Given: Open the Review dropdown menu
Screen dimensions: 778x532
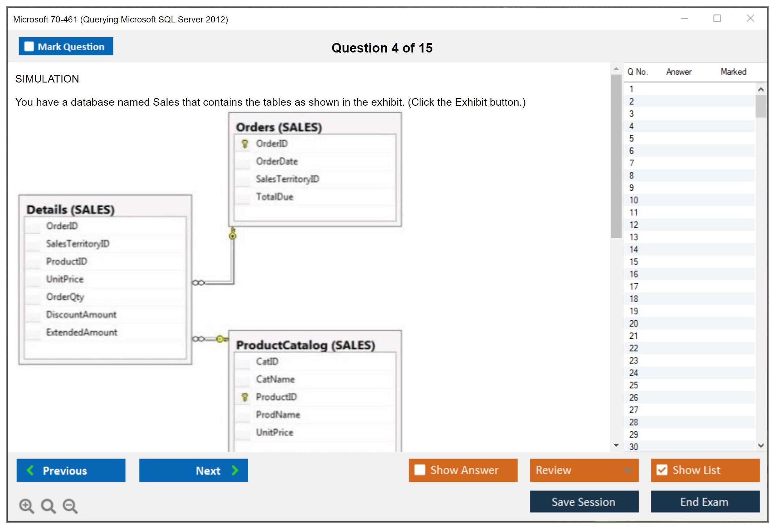Looking at the screenshot, I should click(628, 470).
